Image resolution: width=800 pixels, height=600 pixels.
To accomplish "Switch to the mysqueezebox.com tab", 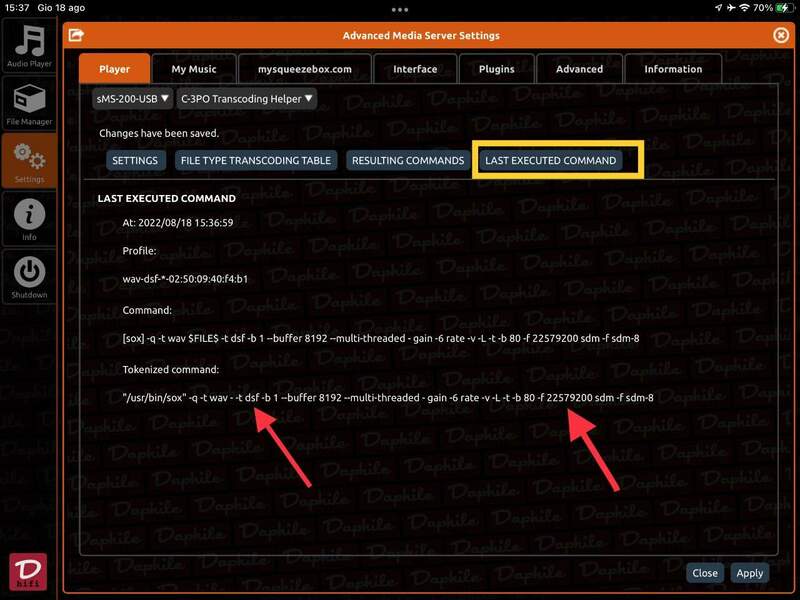I will [x=305, y=69].
